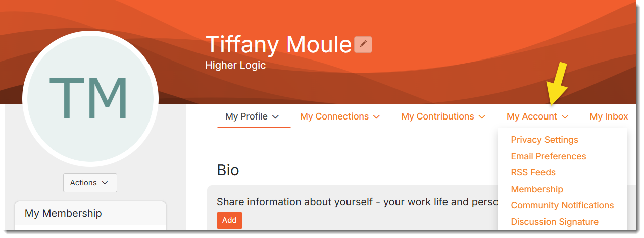This screenshot has height=238, width=644.
Task: Expand the My Profile tab menu
Action: 252,116
